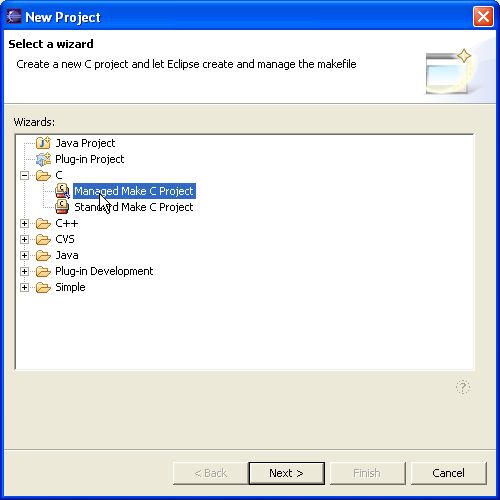Click the open C folder icon
Image resolution: width=500 pixels, height=500 pixels.
point(43,175)
